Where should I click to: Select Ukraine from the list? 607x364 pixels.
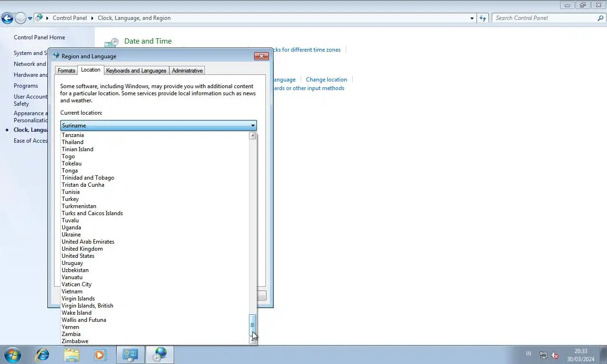[155, 235]
